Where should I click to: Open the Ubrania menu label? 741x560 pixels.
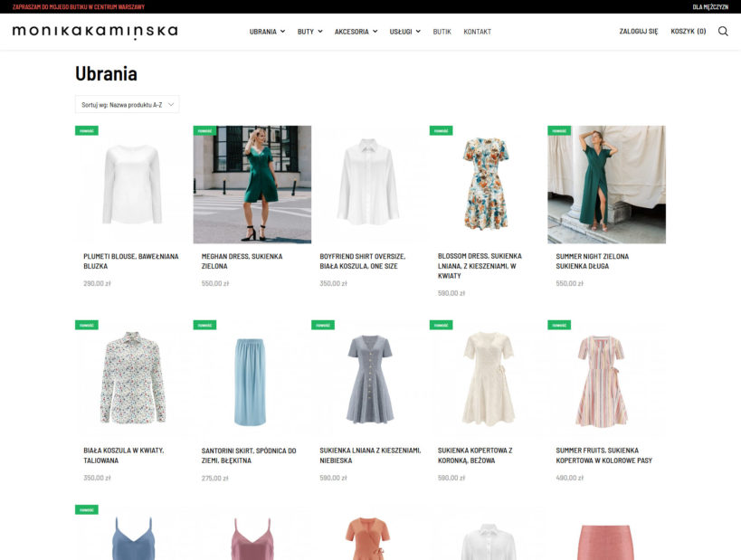click(x=262, y=32)
